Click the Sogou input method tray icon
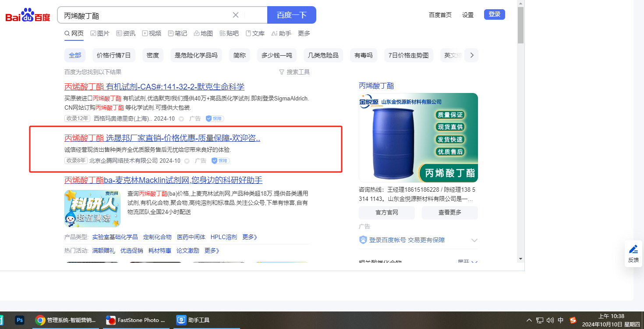The image size is (644, 329). pyautogui.click(x=573, y=320)
